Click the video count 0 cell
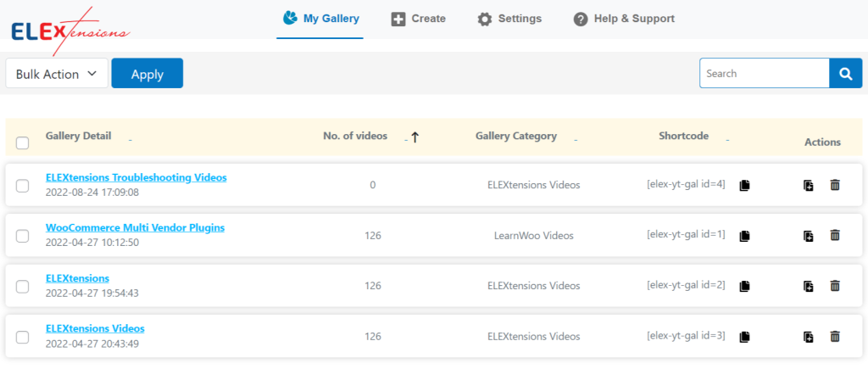 pyautogui.click(x=373, y=186)
